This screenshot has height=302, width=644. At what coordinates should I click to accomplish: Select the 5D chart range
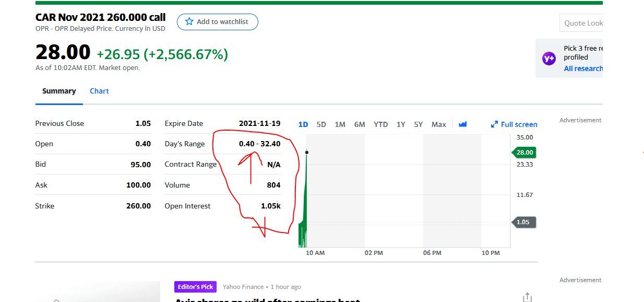[x=321, y=124]
